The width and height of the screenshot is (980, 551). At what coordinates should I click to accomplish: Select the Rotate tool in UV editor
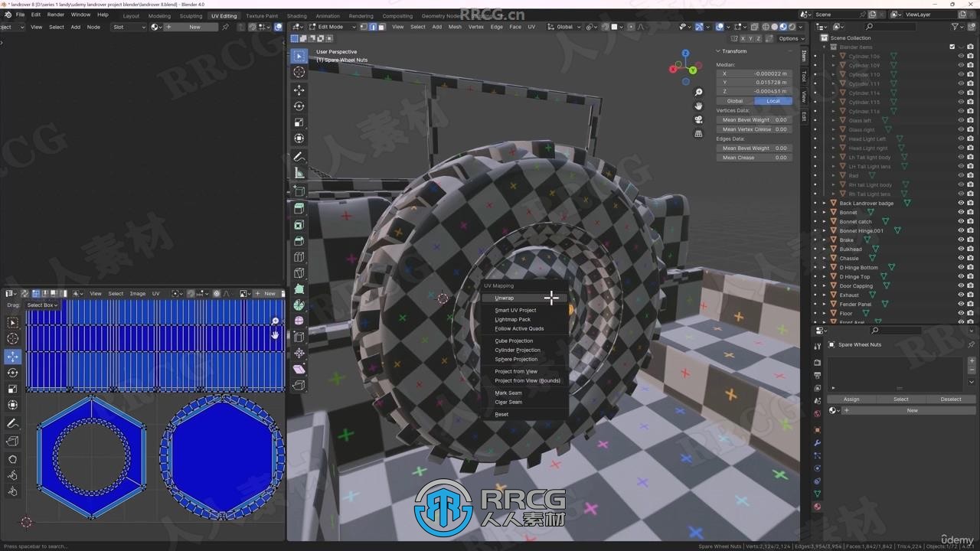12,373
